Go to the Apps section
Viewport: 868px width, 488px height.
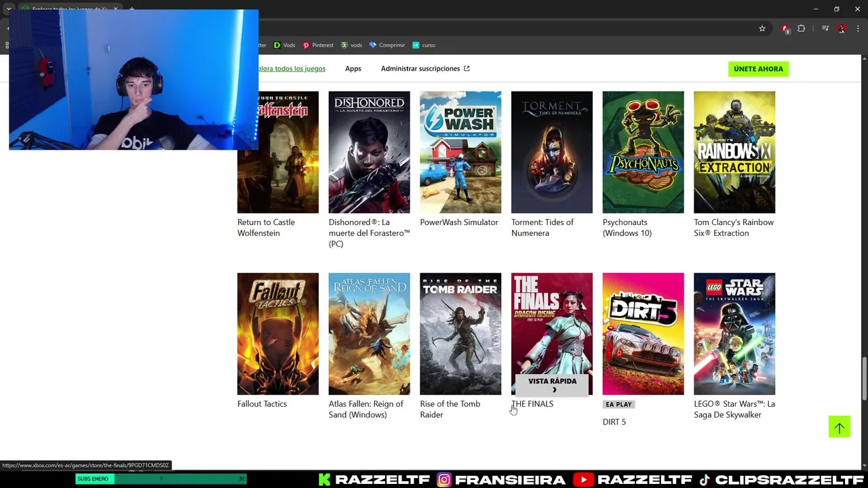pyautogui.click(x=353, y=68)
